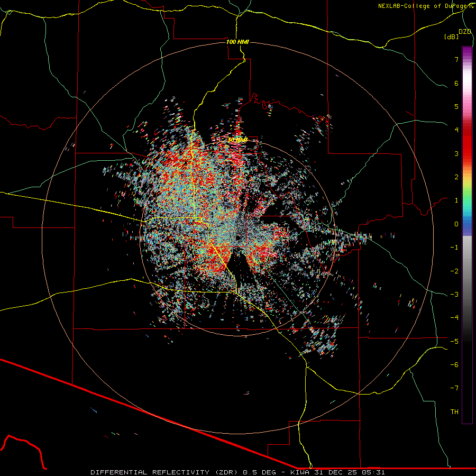Click the legend value -7 label

coord(454,388)
